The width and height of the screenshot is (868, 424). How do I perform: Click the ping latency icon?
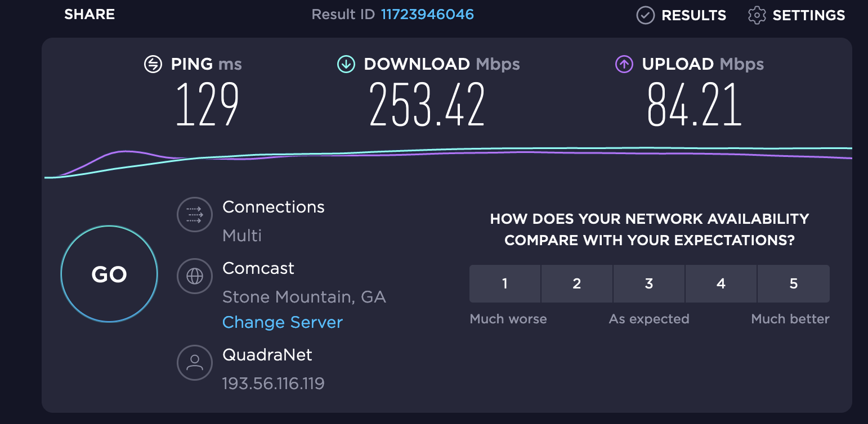point(152,65)
